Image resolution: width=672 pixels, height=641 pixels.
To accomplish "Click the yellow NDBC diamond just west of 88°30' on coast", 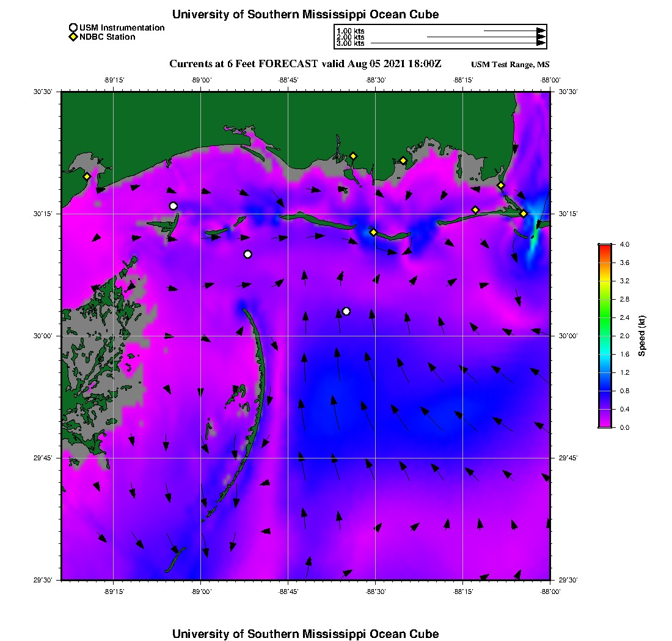I will pos(353,156).
